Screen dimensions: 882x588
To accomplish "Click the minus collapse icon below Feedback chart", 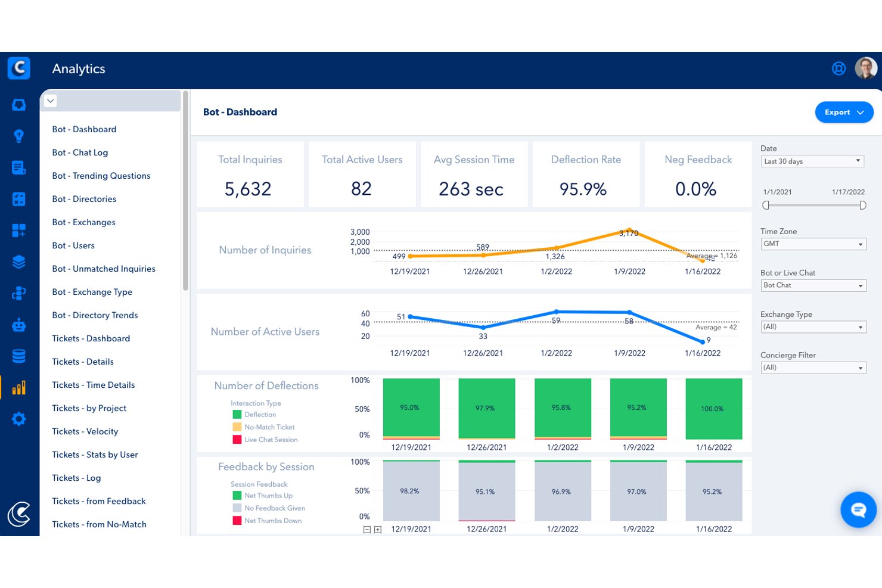I will (x=367, y=530).
